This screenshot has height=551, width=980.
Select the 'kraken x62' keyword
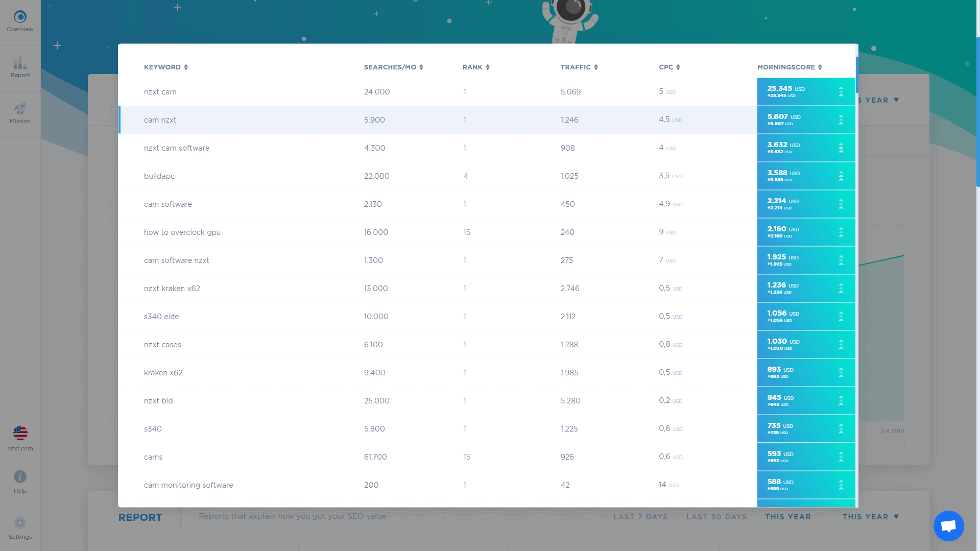163,373
